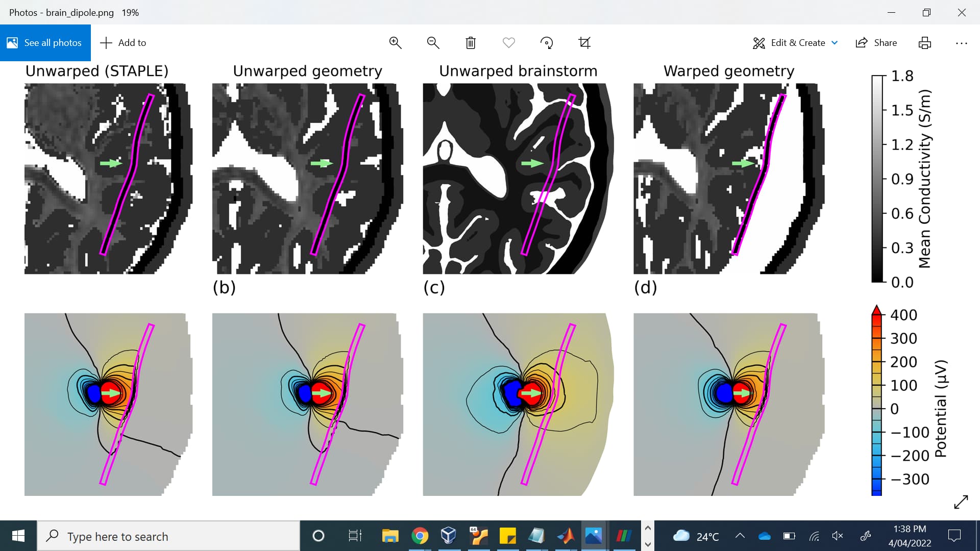The image size is (980, 551).
Task: Open Sticky Notes from taskbar
Action: (x=507, y=536)
